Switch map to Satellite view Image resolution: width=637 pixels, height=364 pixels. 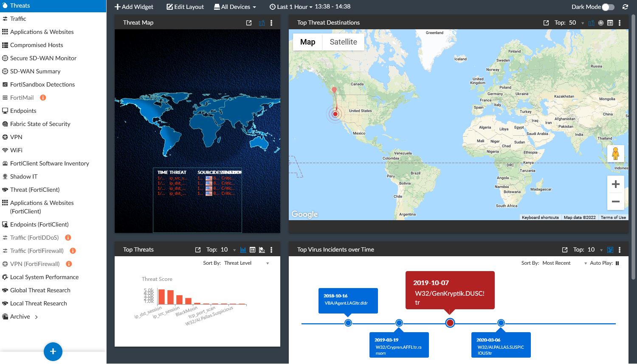[343, 42]
